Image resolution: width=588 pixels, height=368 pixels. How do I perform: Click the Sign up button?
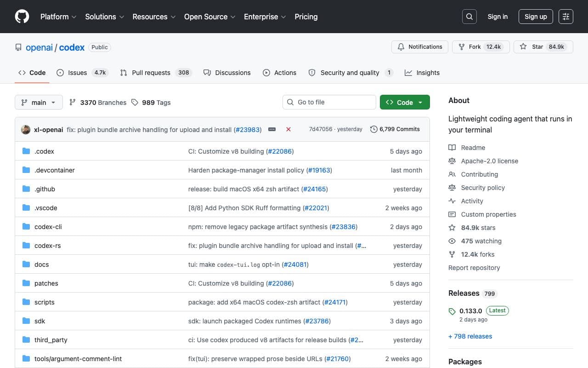[536, 17]
